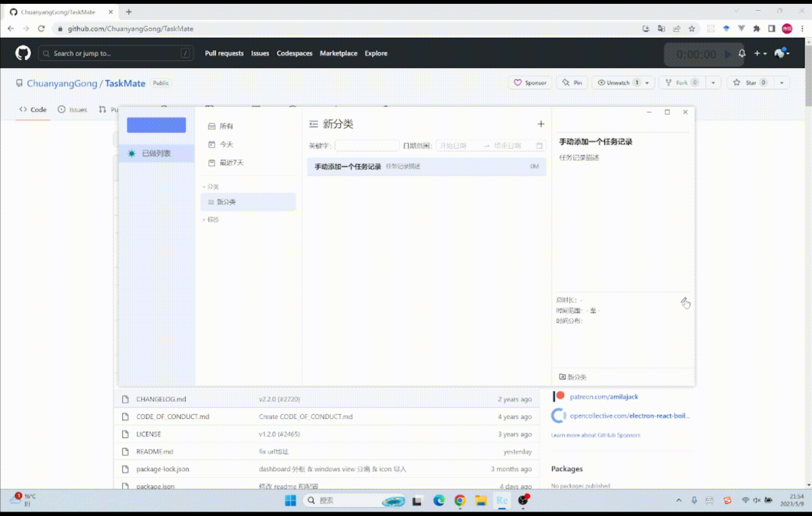Click Unwatch to toggle repository watching
Screen dimensions: 812x516
pos(619,82)
